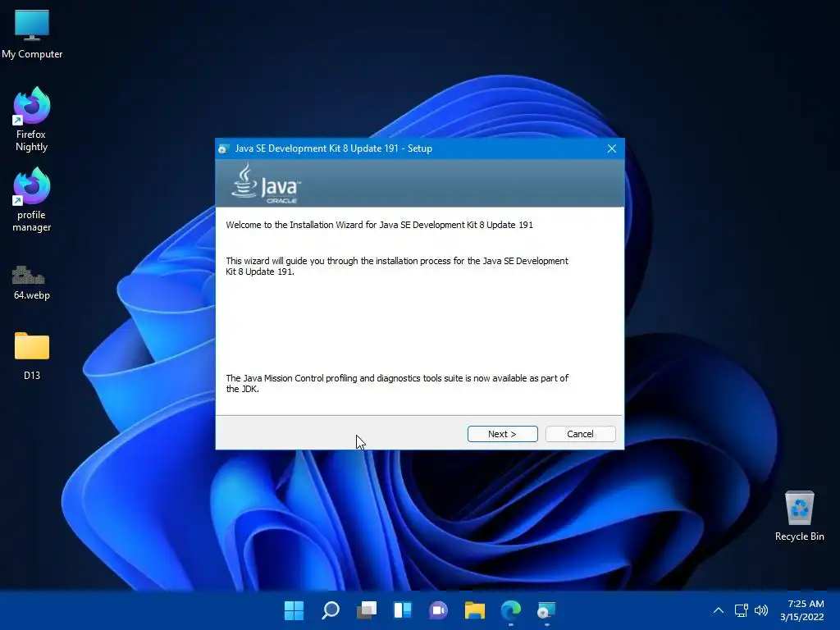Select the 64.webp file icon
Image resolution: width=840 pixels, height=630 pixels.
(32, 283)
